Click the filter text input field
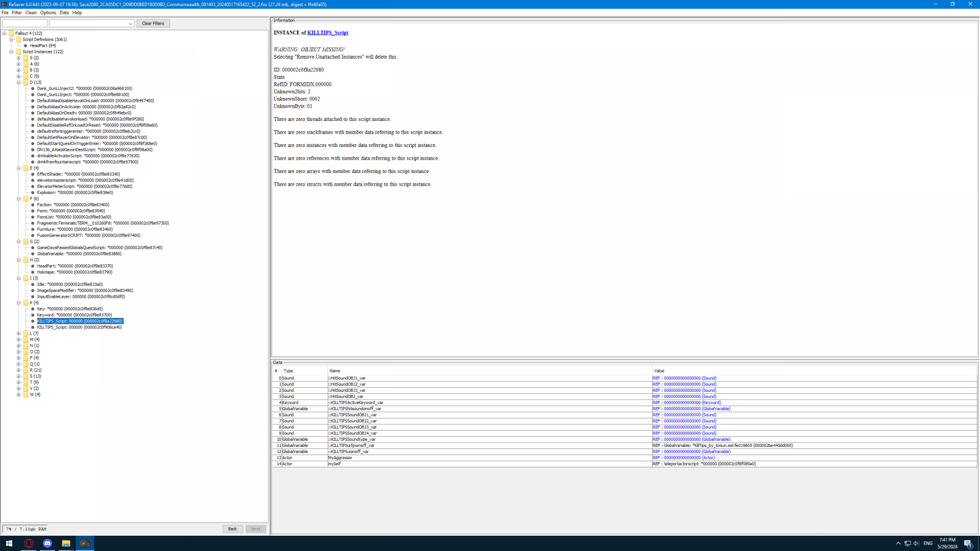The image size is (980, 551). point(24,23)
